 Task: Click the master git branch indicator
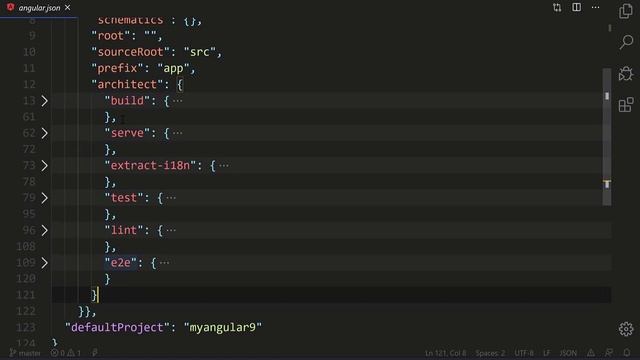[x=25, y=353]
